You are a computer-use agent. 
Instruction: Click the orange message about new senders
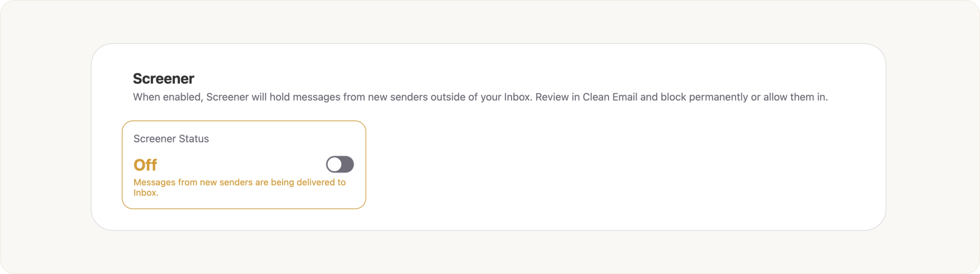tap(239, 182)
